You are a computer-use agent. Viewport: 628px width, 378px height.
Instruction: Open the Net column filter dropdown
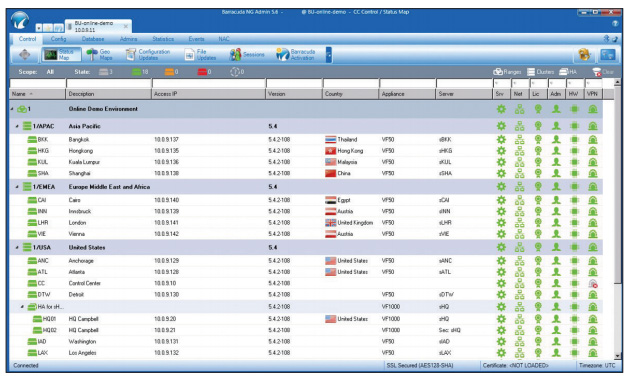pos(520,83)
